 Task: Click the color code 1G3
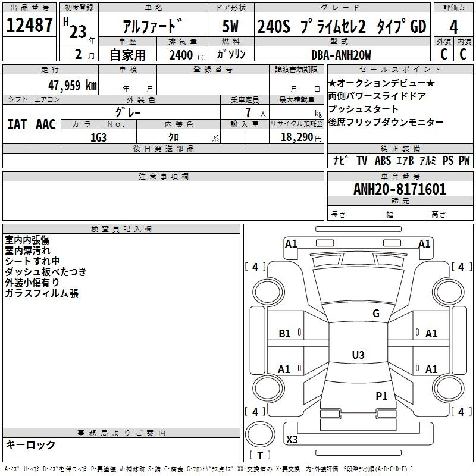tap(98, 137)
